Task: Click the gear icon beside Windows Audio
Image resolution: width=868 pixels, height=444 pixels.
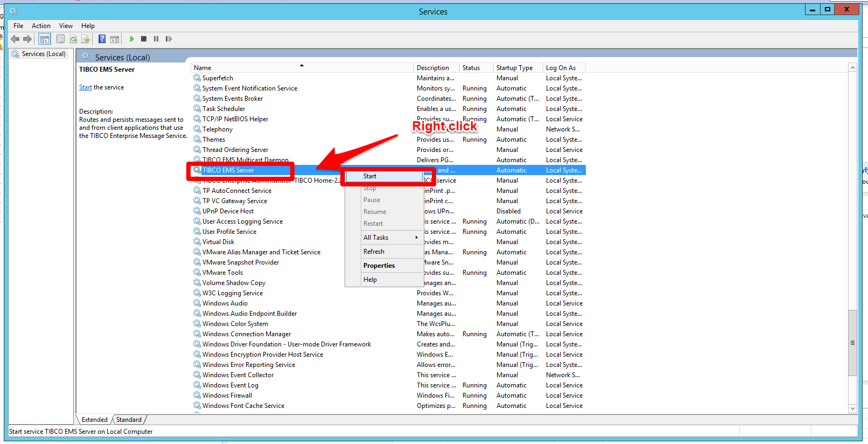Action: click(197, 303)
